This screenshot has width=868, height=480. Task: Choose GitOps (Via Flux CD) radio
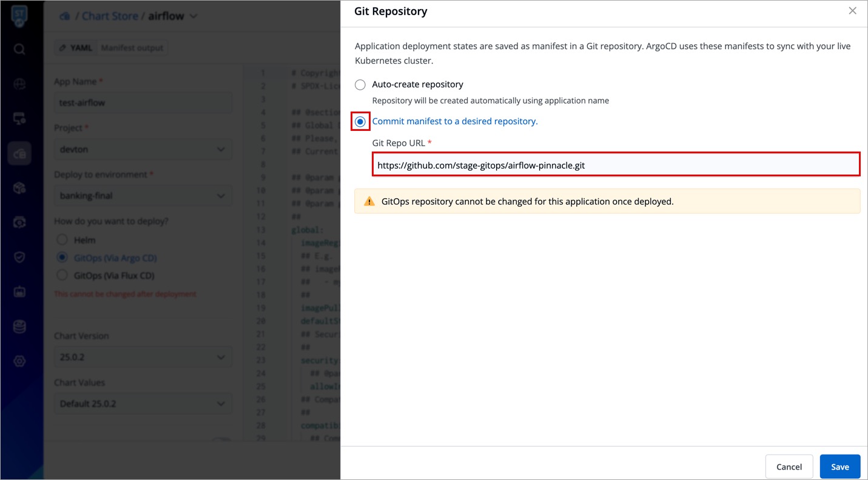pos(62,276)
